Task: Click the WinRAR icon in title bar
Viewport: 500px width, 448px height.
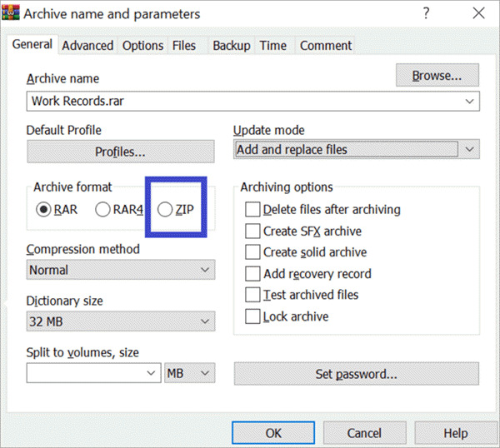Action: [x=8, y=14]
